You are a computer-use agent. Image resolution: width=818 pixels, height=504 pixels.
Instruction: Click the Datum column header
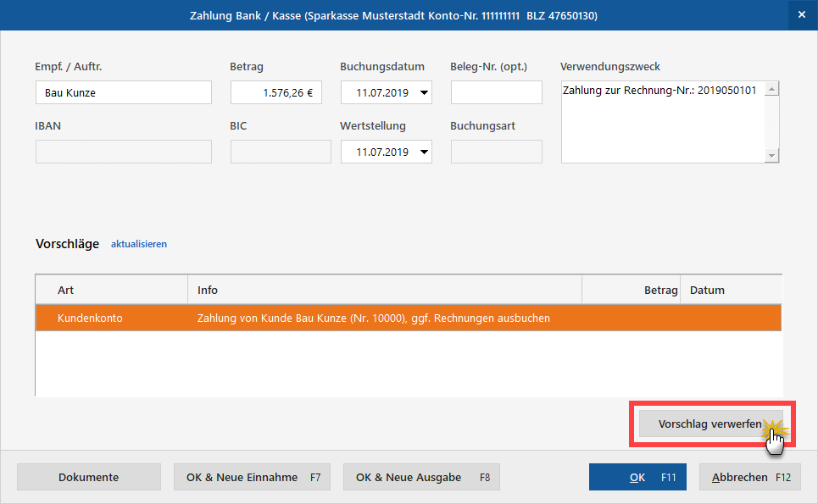(x=730, y=290)
